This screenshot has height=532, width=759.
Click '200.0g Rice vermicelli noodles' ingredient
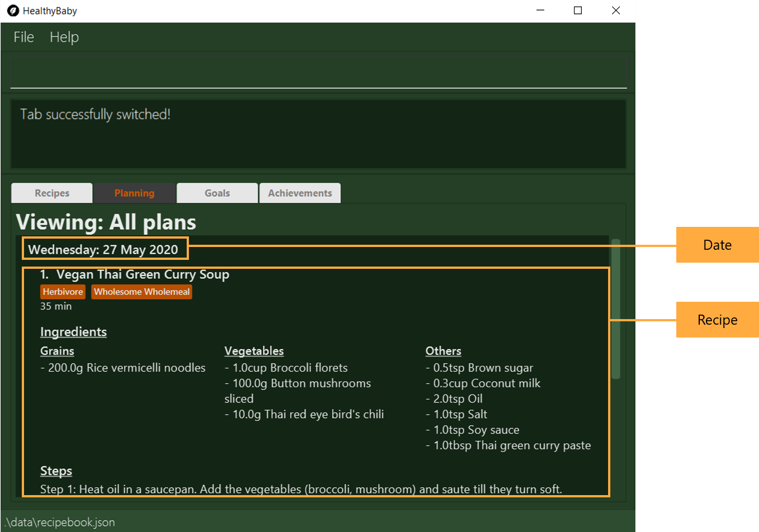click(x=123, y=368)
